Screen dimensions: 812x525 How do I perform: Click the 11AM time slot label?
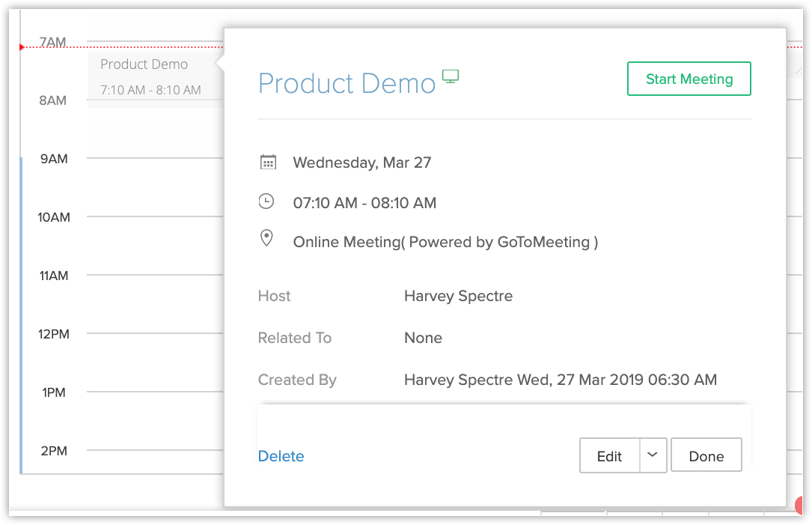point(54,276)
